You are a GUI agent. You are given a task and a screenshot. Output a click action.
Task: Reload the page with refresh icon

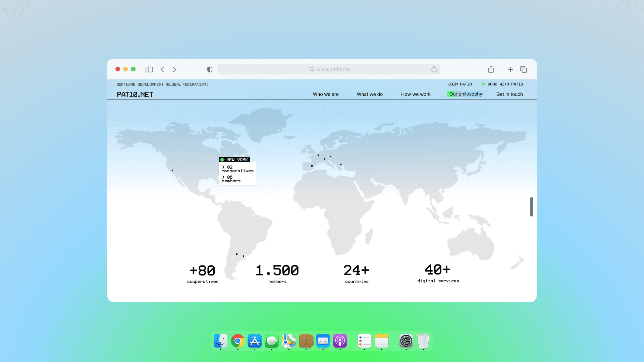click(x=434, y=69)
